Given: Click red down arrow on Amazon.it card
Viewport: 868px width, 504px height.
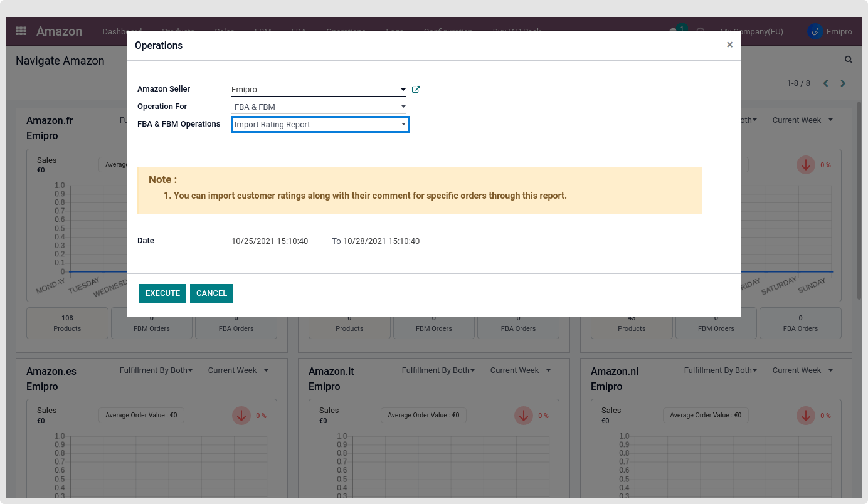Looking at the screenshot, I should click(x=524, y=415).
